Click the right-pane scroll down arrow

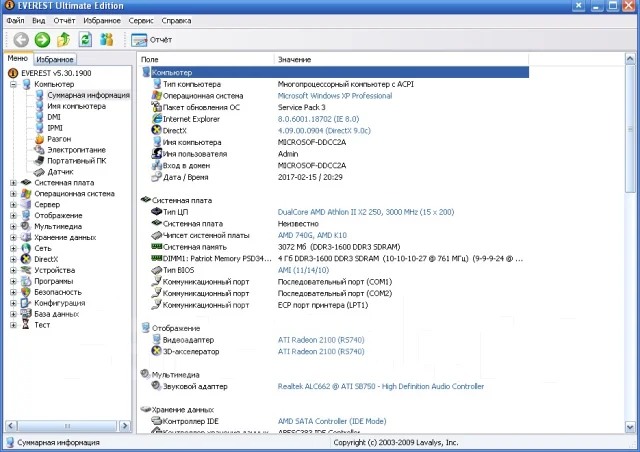tap(630, 427)
